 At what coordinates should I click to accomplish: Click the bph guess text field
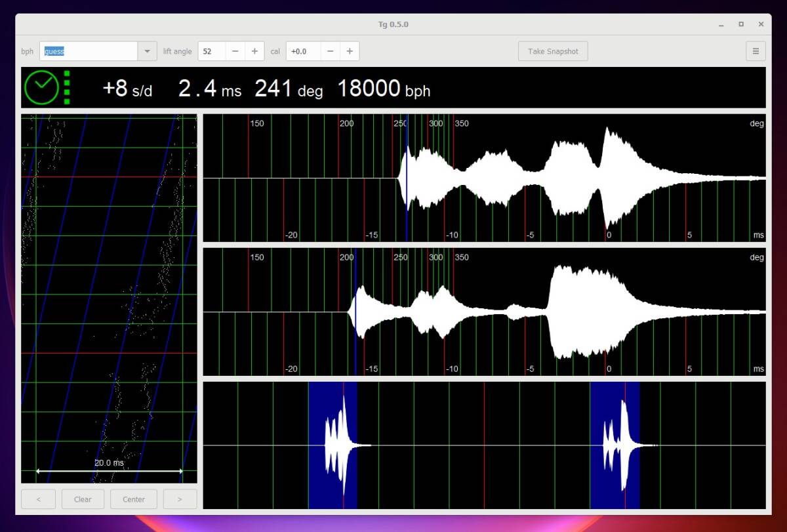point(89,51)
